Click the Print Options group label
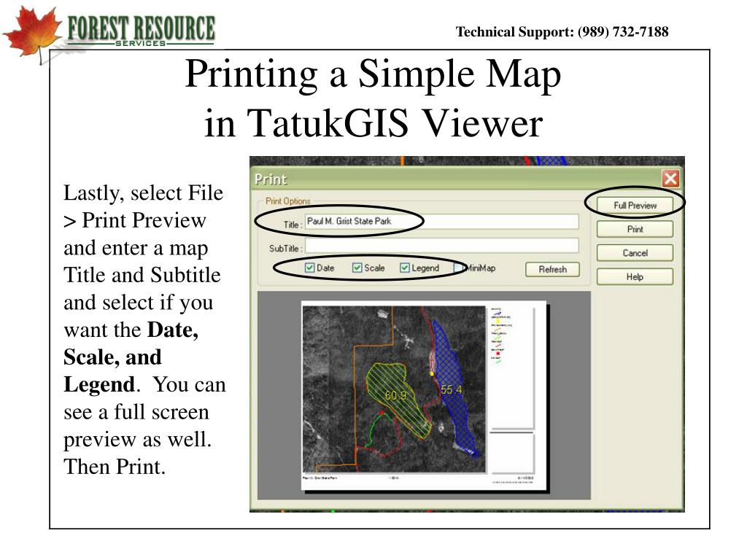The width and height of the screenshot is (747, 560). (x=287, y=201)
